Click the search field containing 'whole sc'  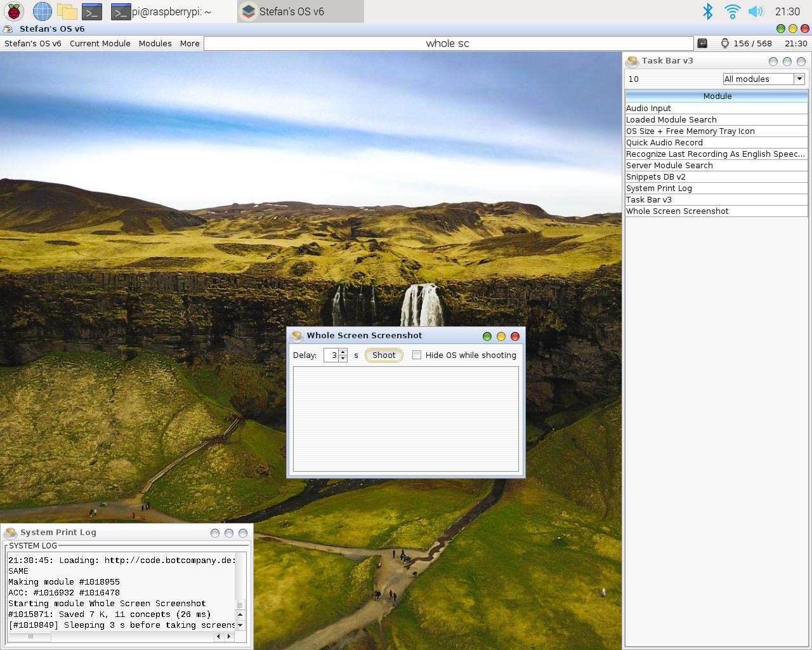tap(448, 43)
